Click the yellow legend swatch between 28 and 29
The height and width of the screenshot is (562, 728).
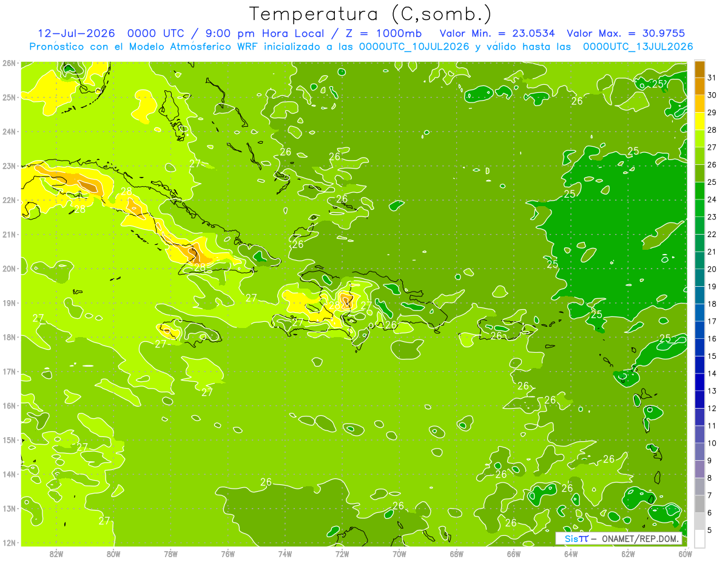point(699,121)
